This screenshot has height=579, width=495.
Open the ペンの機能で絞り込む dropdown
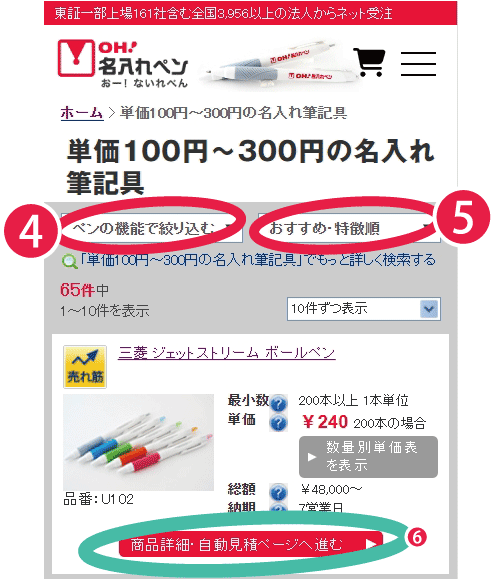point(152,228)
